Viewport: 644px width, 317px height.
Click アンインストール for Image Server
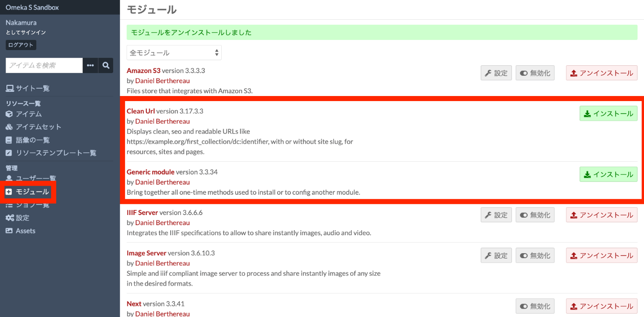(x=602, y=255)
